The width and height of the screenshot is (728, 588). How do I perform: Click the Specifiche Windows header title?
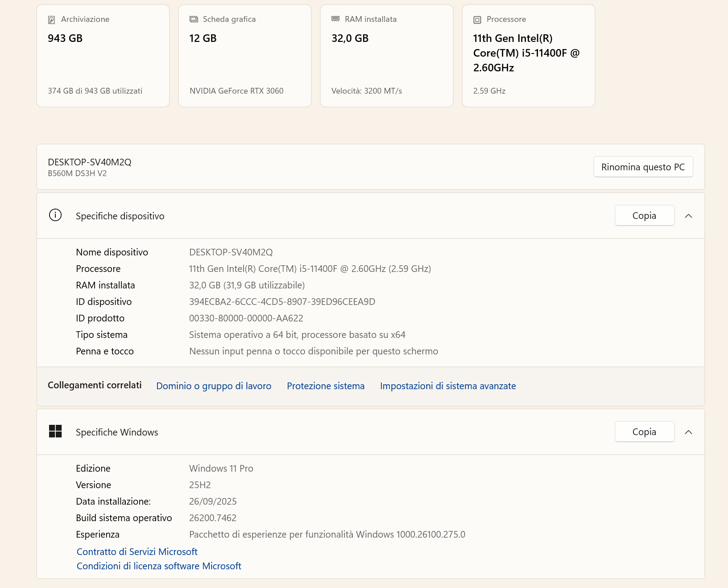117,432
